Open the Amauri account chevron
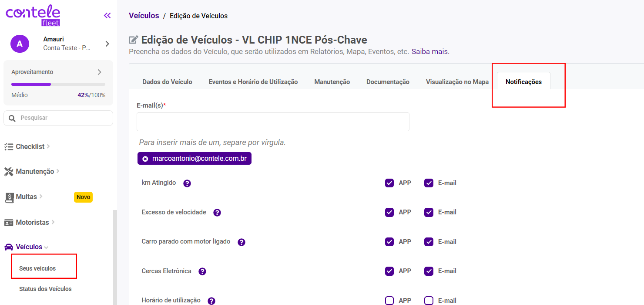 tap(107, 44)
